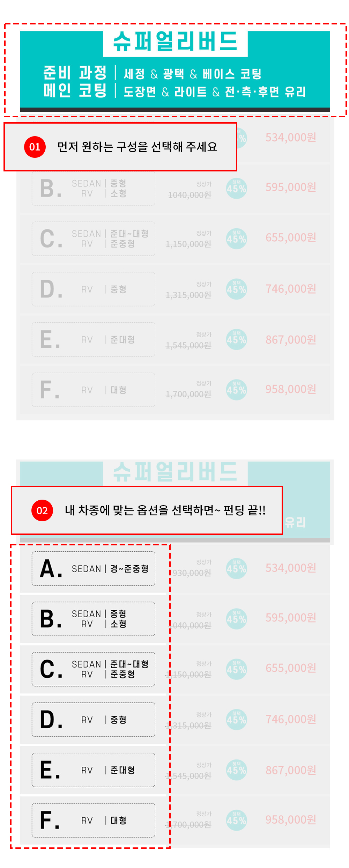Click the 45% badge beside highlighted option A
Screen dimensions: 349x868
point(236,568)
